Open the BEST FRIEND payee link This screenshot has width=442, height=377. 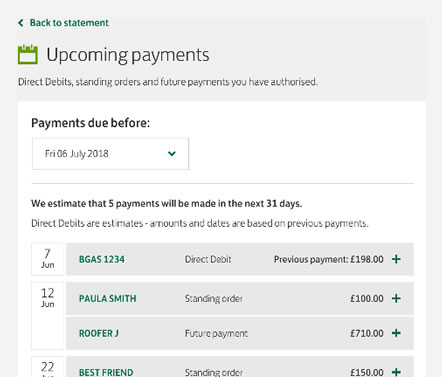[106, 372]
